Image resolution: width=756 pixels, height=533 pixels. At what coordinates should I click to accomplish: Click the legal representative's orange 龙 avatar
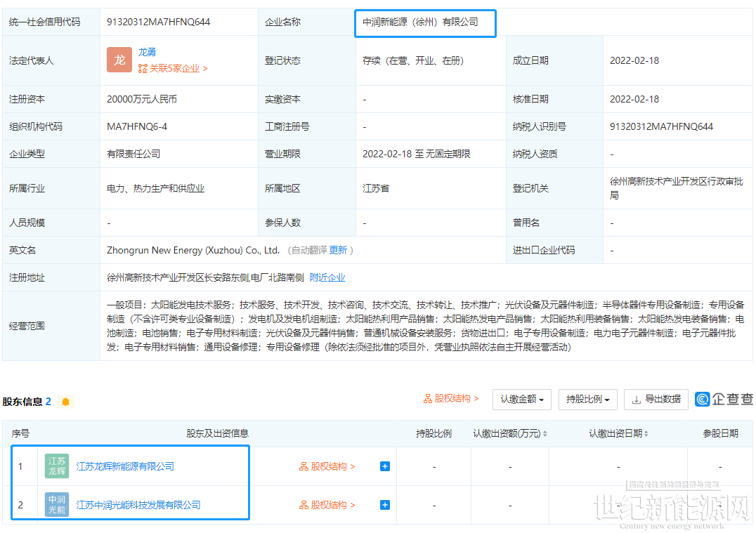(119, 60)
